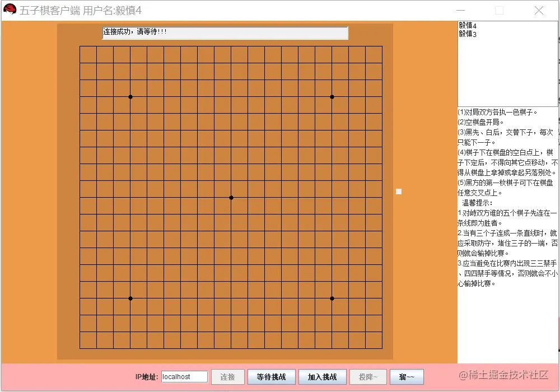The width and height of the screenshot is (560, 392).
Task: Click the 投降~ (Surrender) button
Action: pos(368,377)
